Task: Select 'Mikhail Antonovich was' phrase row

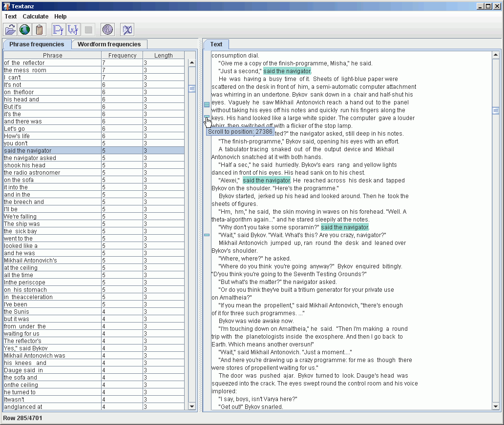Action: pyautogui.click(x=94, y=356)
